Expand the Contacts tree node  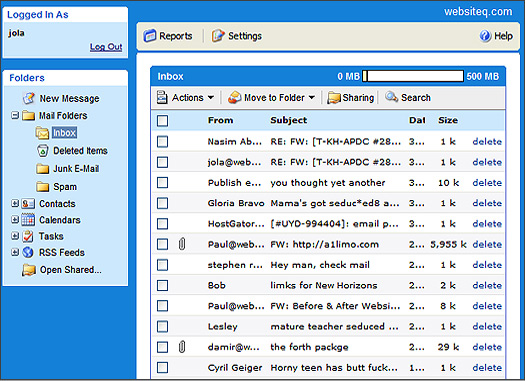tap(15, 203)
